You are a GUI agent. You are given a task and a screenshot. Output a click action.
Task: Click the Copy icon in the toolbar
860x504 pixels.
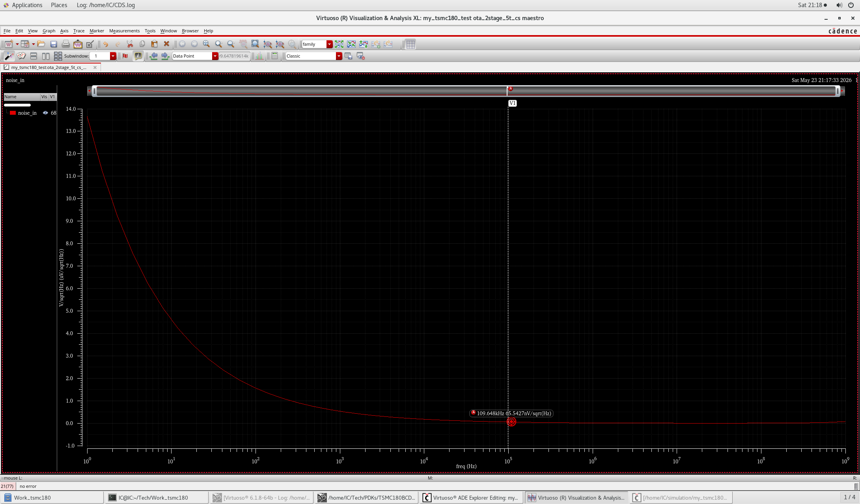pyautogui.click(x=142, y=44)
